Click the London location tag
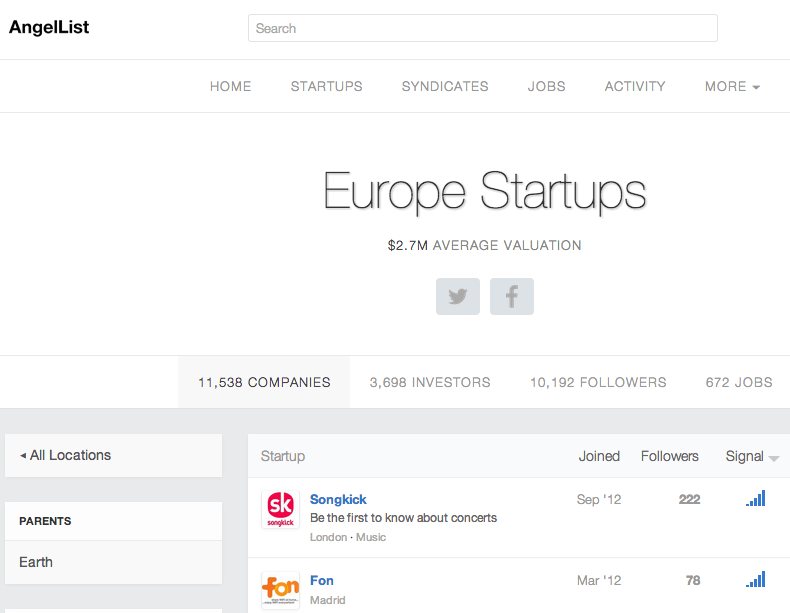Screen dimensions: 790x613 328,537
